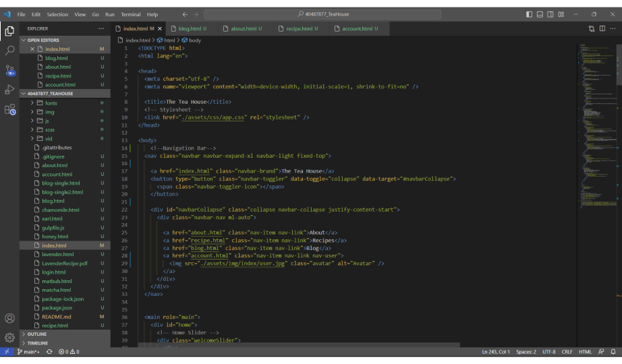Open the Manage gear icon
Viewport: 622px width, 364px height.
(9, 338)
